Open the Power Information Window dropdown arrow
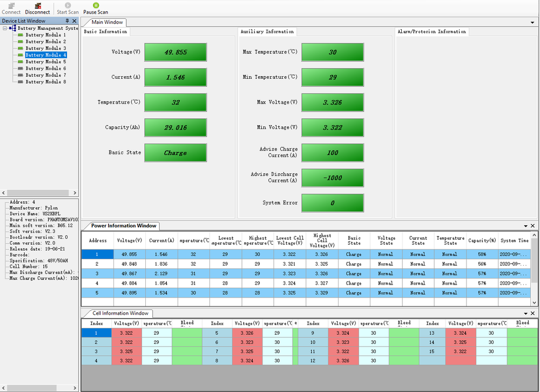540x392 pixels. coord(525,226)
